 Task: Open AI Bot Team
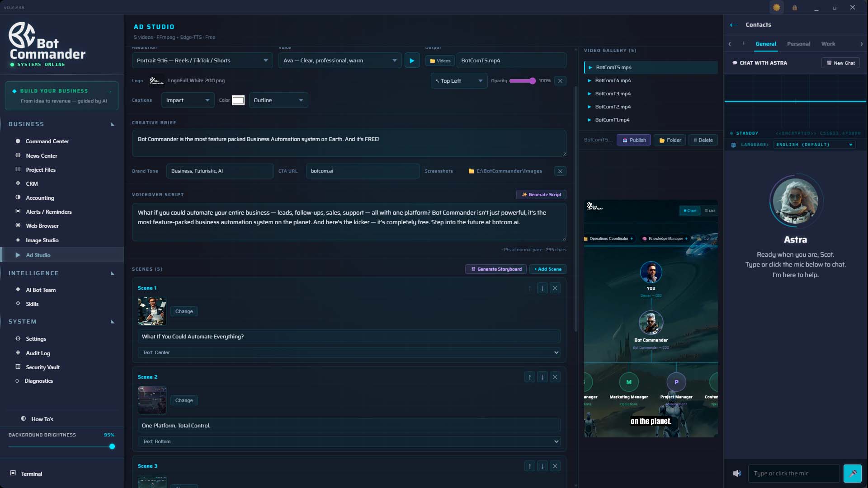pos(41,290)
